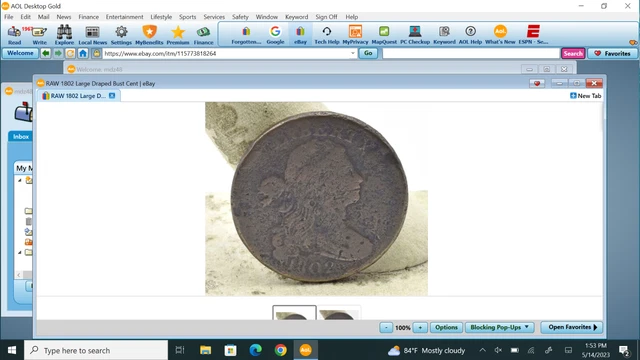The height and width of the screenshot is (360, 640).
Task: Go back with the green arrow
Action: click(x=46, y=53)
